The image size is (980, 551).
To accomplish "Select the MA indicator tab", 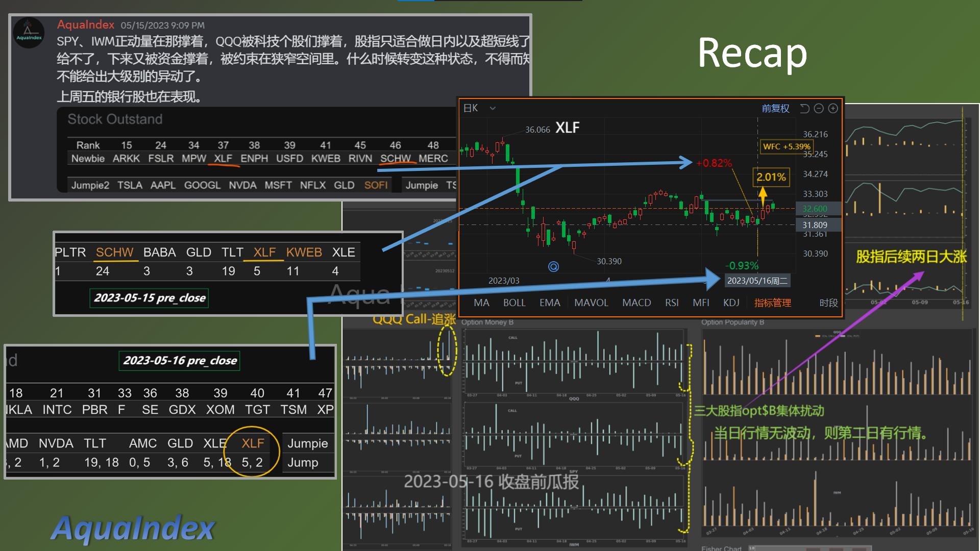I will tap(481, 303).
